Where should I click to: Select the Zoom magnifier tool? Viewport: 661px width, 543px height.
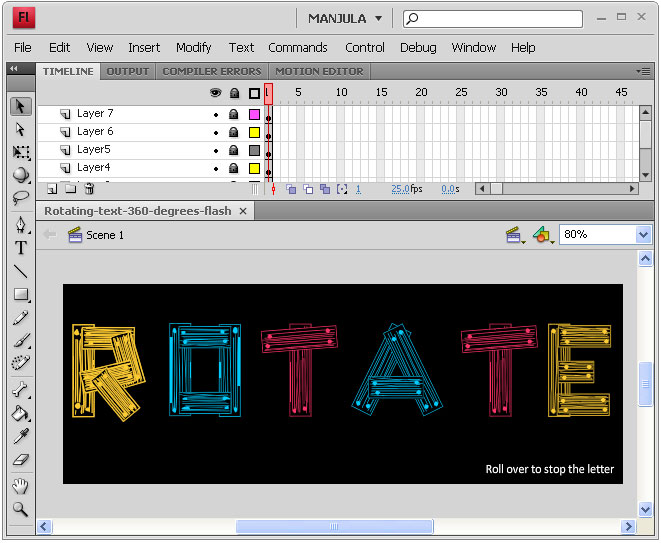[x=20, y=509]
